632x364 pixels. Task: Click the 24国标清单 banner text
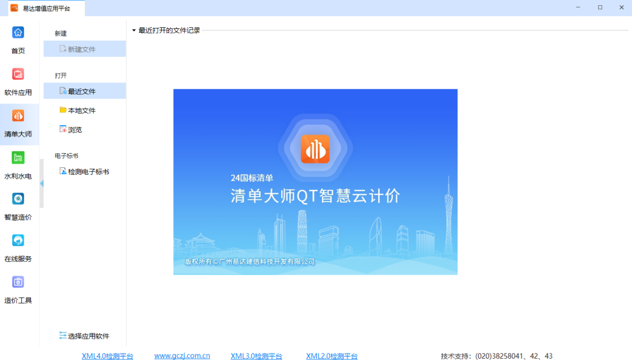[252, 178]
